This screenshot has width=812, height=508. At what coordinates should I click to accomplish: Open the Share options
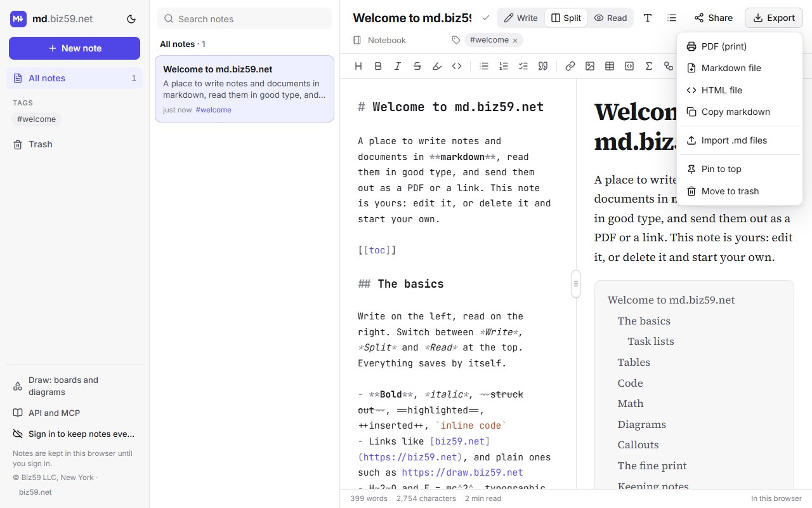(x=713, y=18)
